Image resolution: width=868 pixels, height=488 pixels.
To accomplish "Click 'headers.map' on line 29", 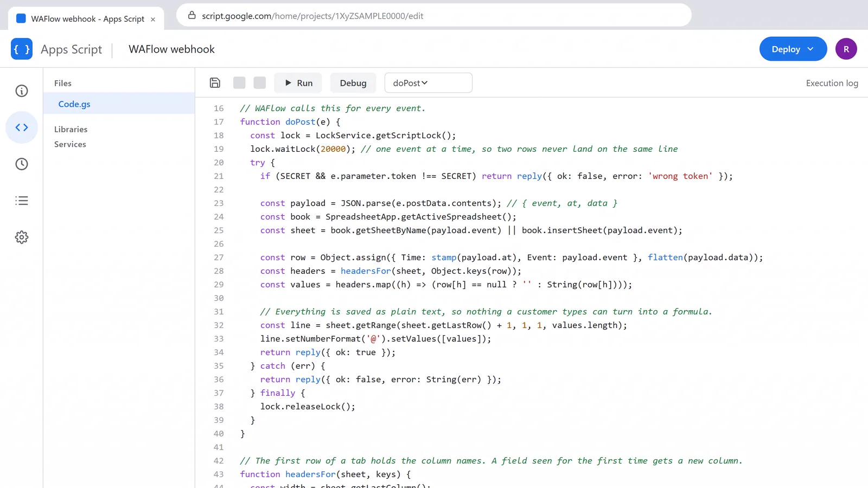I will (363, 285).
